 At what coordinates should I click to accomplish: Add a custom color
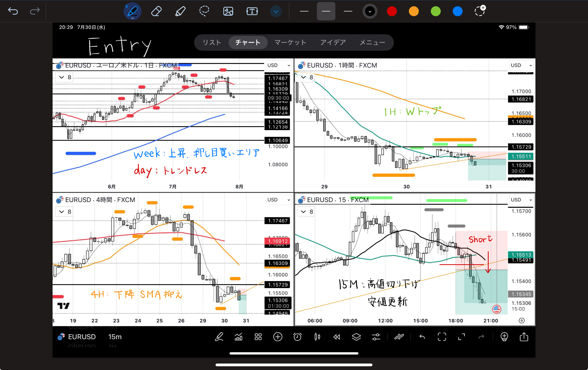point(480,11)
